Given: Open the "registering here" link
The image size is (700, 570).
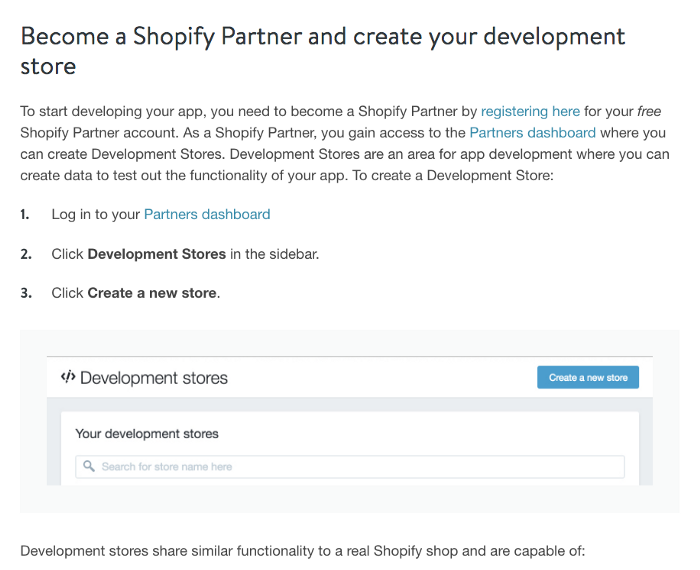Looking at the screenshot, I should coord(530,111).
